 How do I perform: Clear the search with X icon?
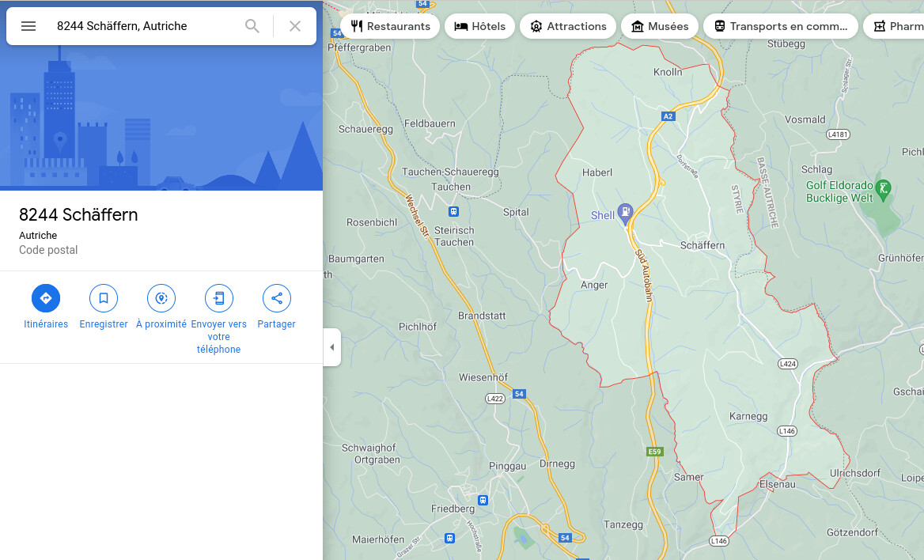[x=295, y=26]
